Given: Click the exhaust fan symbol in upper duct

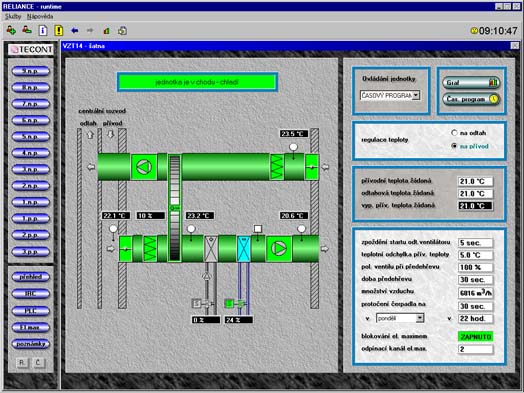Looking at the screenshot, I should coord(144,167).
